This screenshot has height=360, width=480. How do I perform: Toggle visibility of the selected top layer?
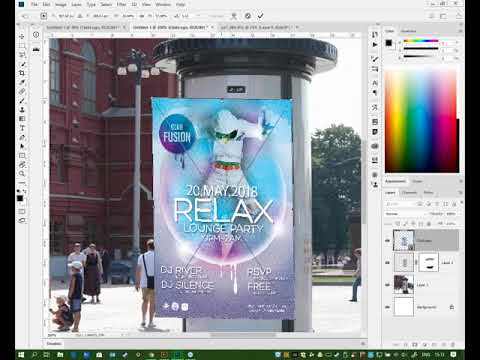(388, 240)
